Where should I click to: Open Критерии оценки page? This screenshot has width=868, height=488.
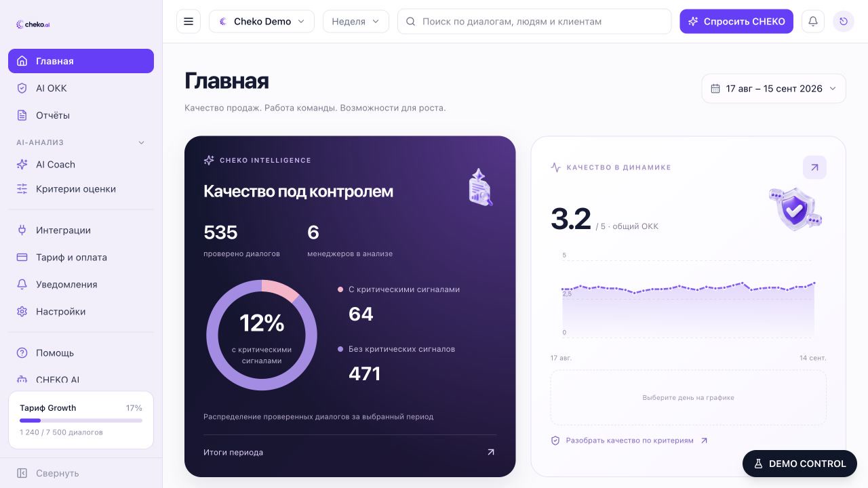pos(81,189)
